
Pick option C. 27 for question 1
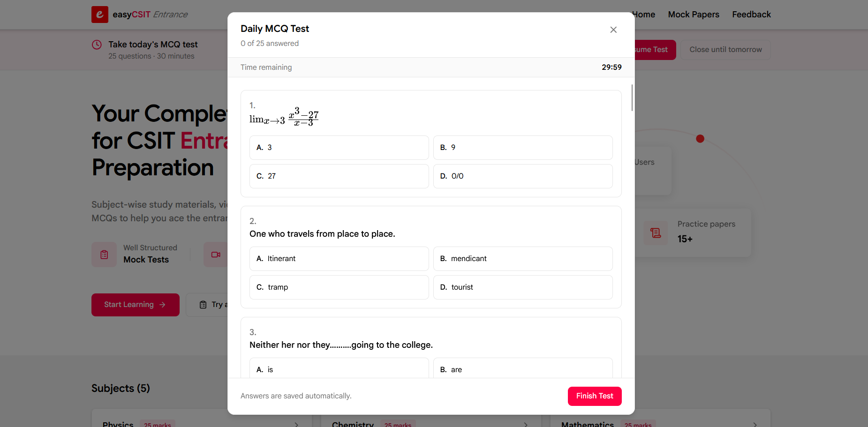click(339, 176)
